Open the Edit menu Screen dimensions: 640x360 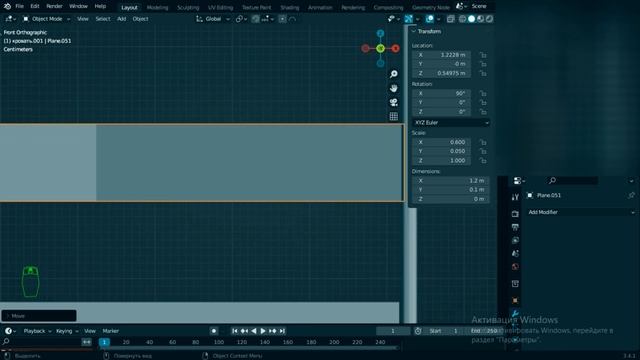tap(35, 6)
